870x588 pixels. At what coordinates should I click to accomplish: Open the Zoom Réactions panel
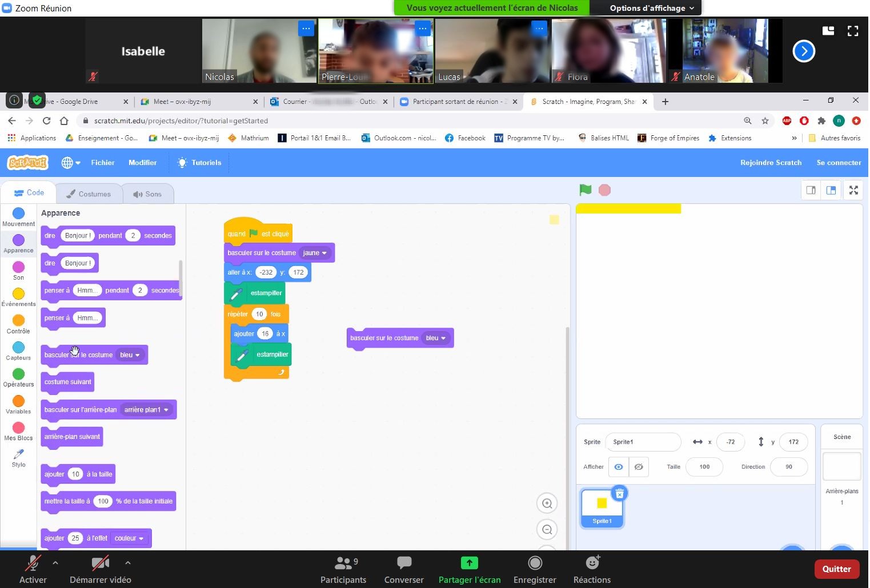click(592, 569)
